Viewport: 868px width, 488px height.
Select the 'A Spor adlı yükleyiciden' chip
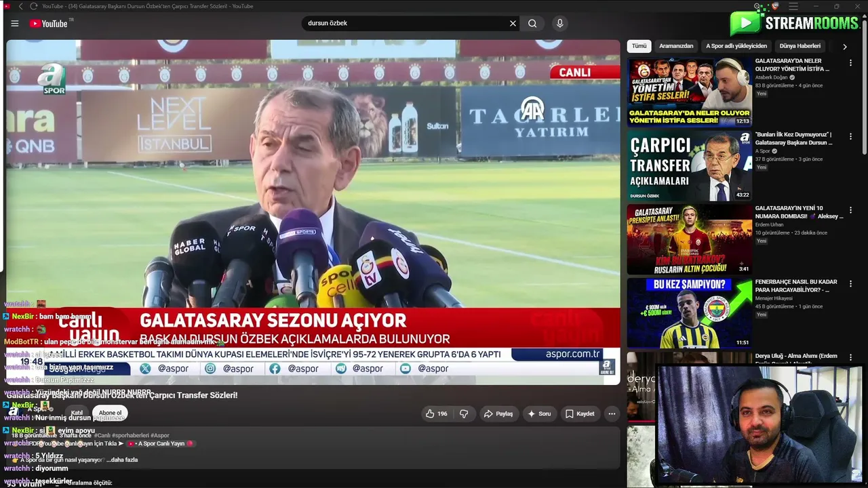736,46
